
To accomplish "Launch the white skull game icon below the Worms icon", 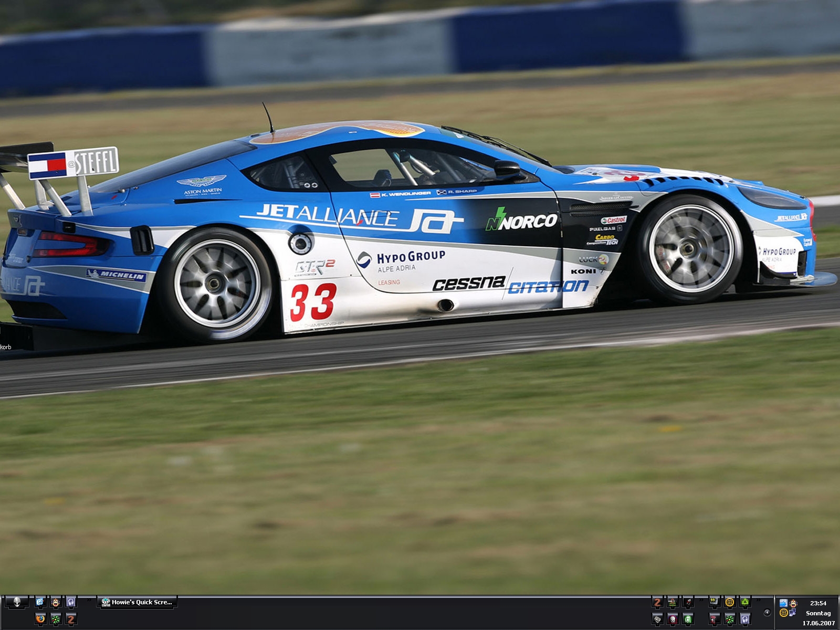I will click(x=672, y=619).
